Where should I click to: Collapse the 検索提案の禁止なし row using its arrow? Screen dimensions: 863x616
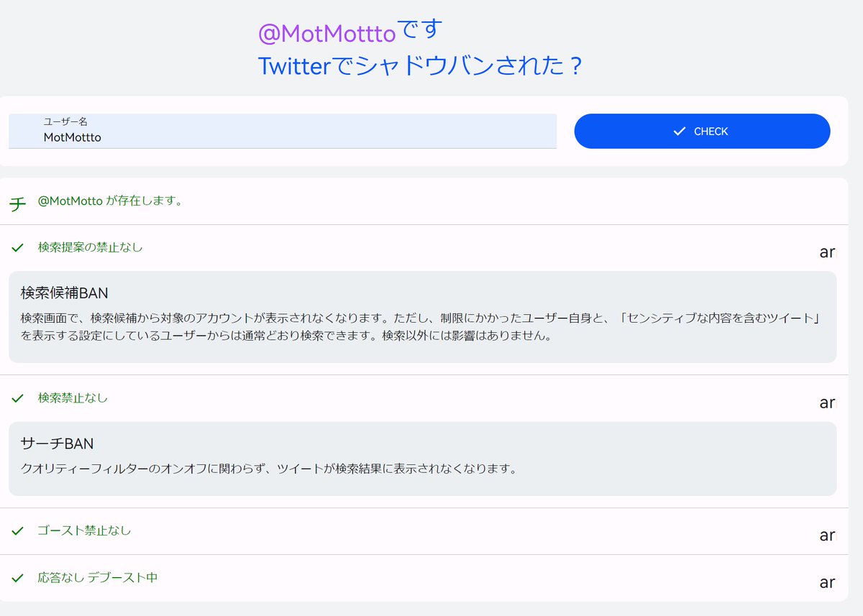[x=827, y=252]
